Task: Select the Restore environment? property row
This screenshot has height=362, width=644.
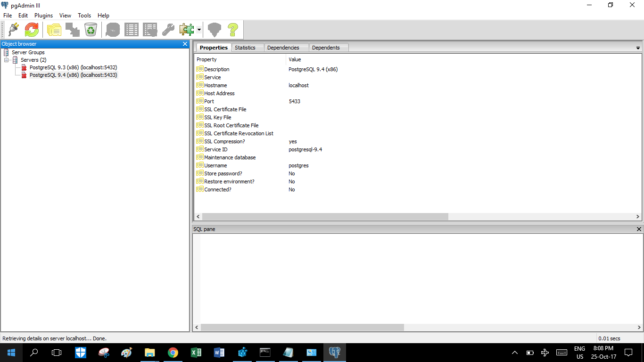Action: point(418,181)
